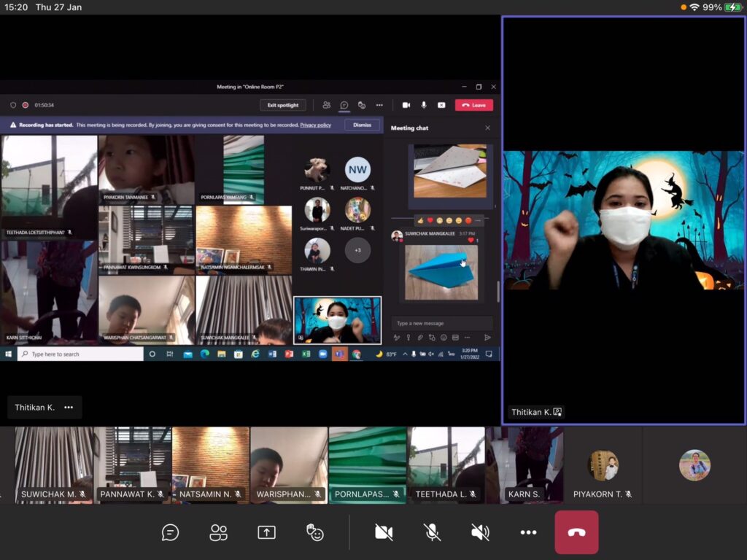Open the raise hand reactions icon

(x=315, y=533)
